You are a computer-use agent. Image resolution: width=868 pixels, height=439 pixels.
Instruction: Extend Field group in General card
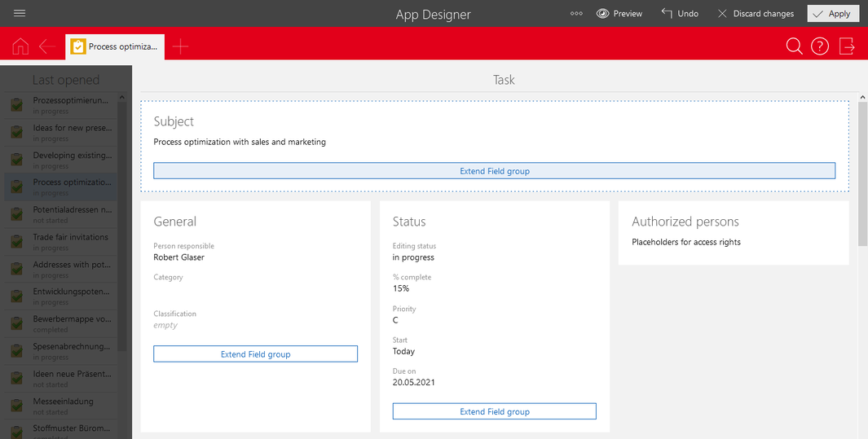tap(255, 354)
